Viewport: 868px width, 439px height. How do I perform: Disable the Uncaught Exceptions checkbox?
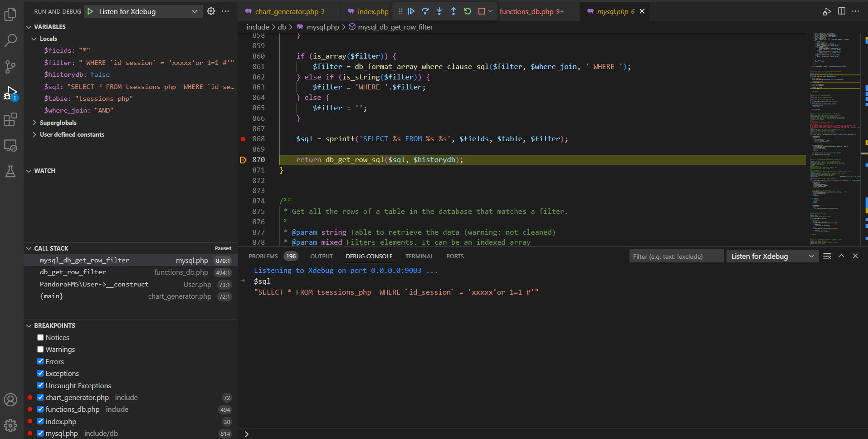(40, 385)
